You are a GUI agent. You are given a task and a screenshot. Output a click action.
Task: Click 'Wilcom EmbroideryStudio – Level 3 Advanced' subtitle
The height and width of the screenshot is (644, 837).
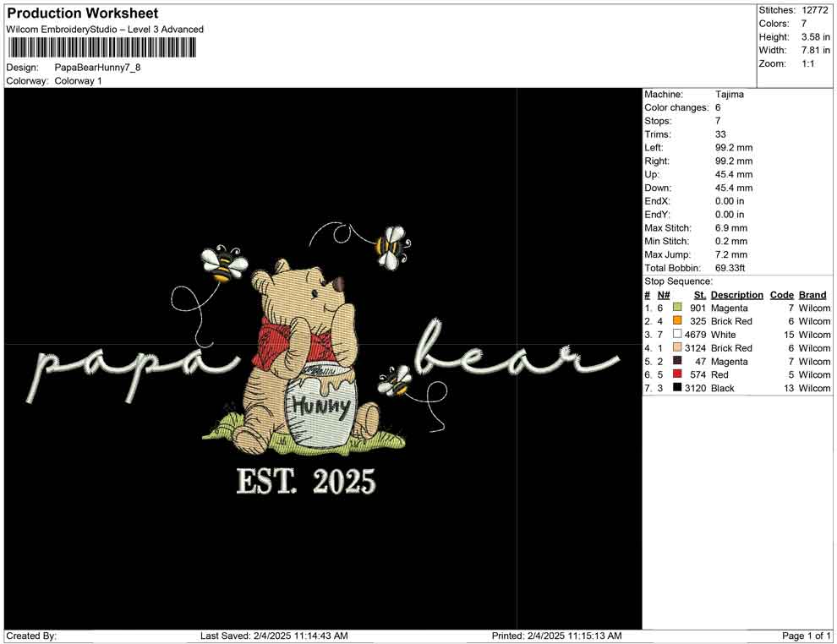105,30
